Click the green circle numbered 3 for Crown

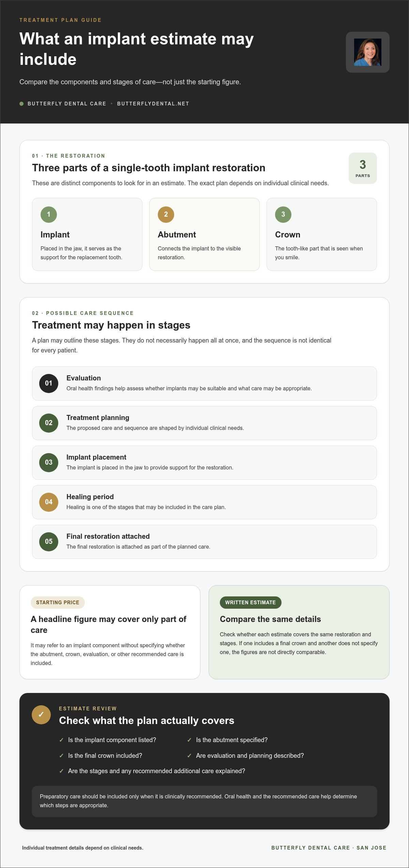pos(283,215)
